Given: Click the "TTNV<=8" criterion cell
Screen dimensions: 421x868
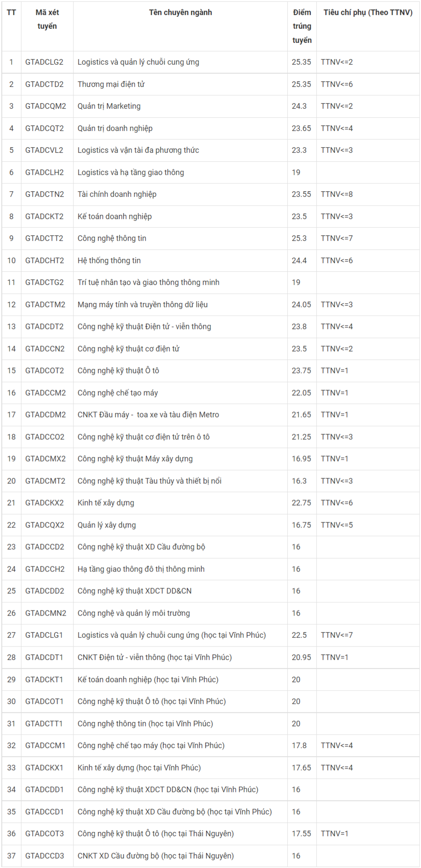Looking at the screenshot, I should point(337,194).
